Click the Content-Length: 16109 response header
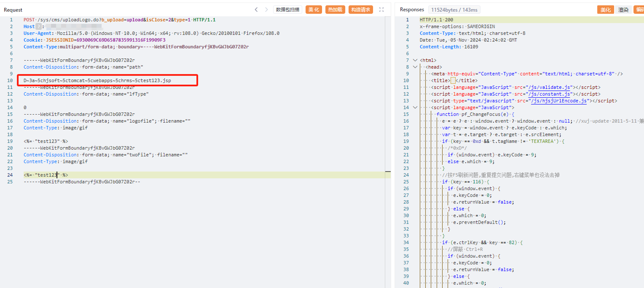 [x=449, y=47]
